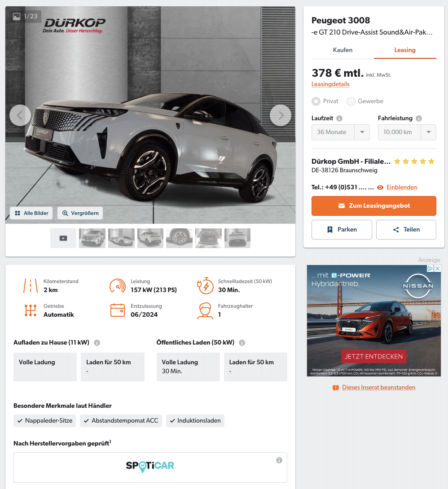Switch to the Leasing tab
Viewport: 448px width, 489px height.
click(405, 50)
